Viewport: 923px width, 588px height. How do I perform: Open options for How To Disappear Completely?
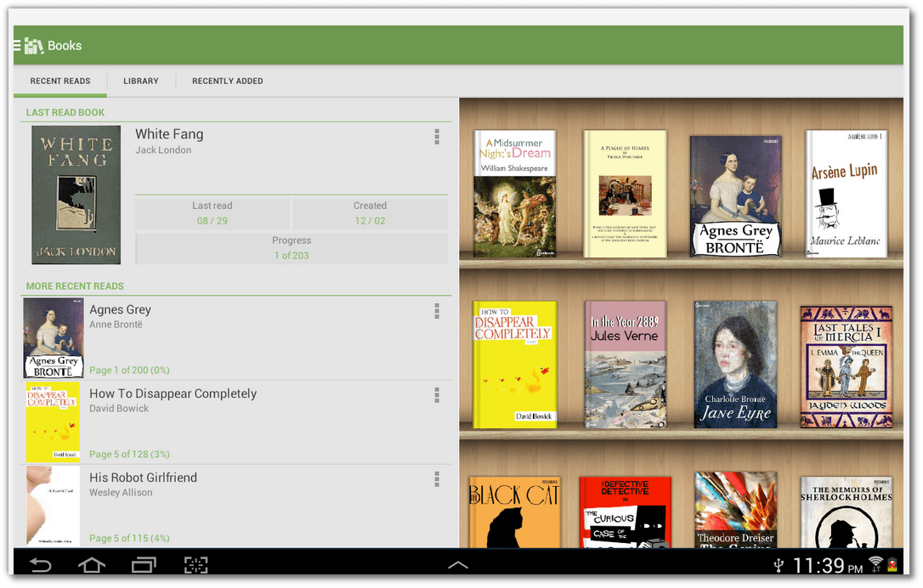tap(437, 395)
